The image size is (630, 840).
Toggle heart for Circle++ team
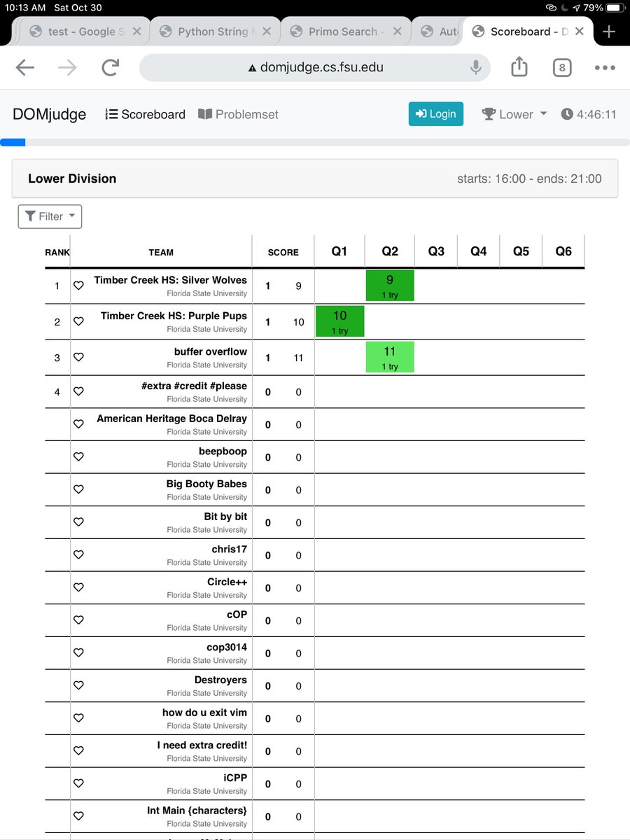pyautogui.click(x=78, y=587)
